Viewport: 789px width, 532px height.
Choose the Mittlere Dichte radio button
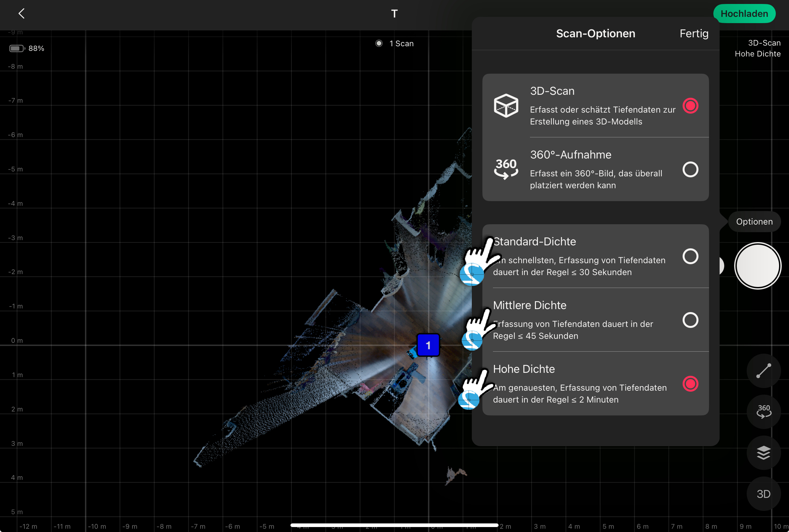click(x=690, y=320)
